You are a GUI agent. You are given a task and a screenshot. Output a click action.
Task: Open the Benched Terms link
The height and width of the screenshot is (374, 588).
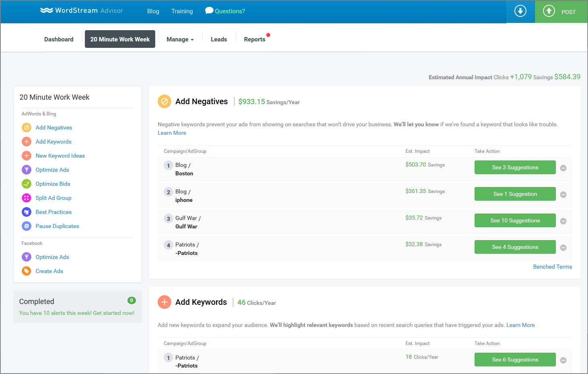tap(552, 267)
